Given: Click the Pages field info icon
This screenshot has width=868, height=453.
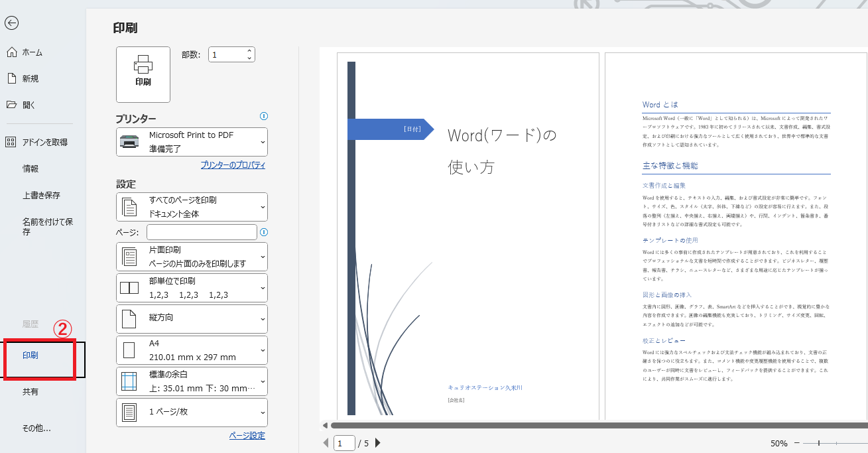Looking at the screenshot, I should (264, 232).
